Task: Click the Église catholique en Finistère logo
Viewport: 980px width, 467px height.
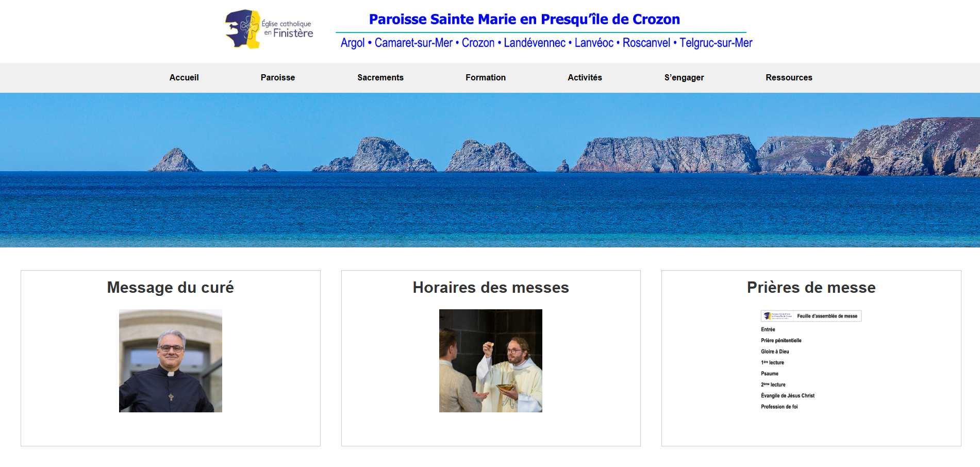Action: 269,29
